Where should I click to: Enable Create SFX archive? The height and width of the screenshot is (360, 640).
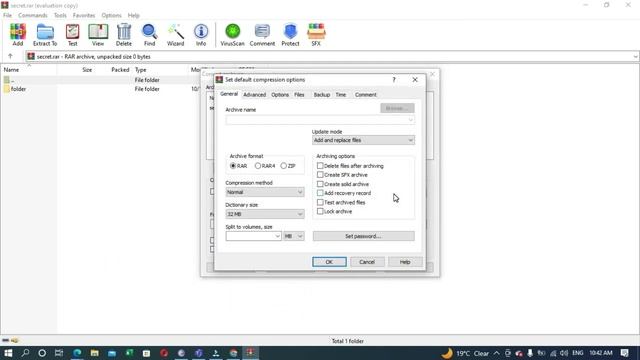pyautogui.click(x=320, y=175)
